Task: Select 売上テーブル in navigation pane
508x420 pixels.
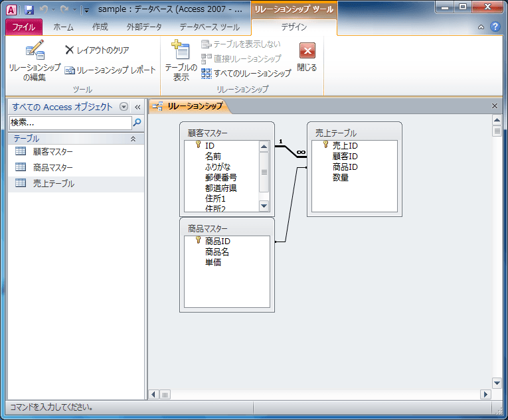Action: click(x=76, y=184)
